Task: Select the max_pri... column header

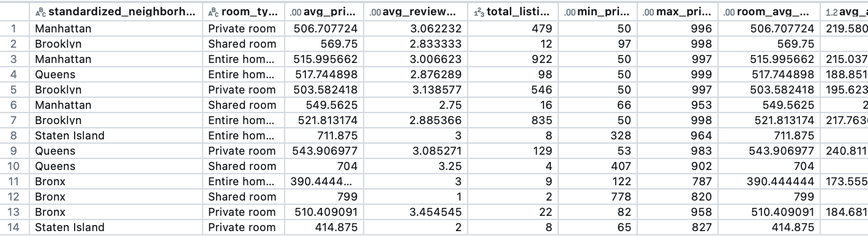Action: coord(677,12)
